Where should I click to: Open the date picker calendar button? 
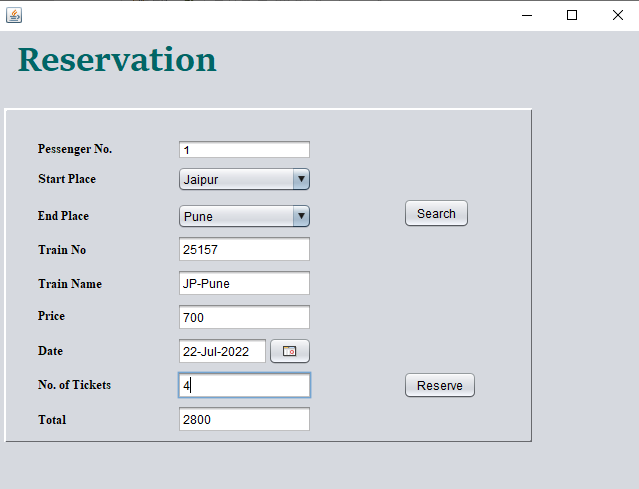[290, 351]
